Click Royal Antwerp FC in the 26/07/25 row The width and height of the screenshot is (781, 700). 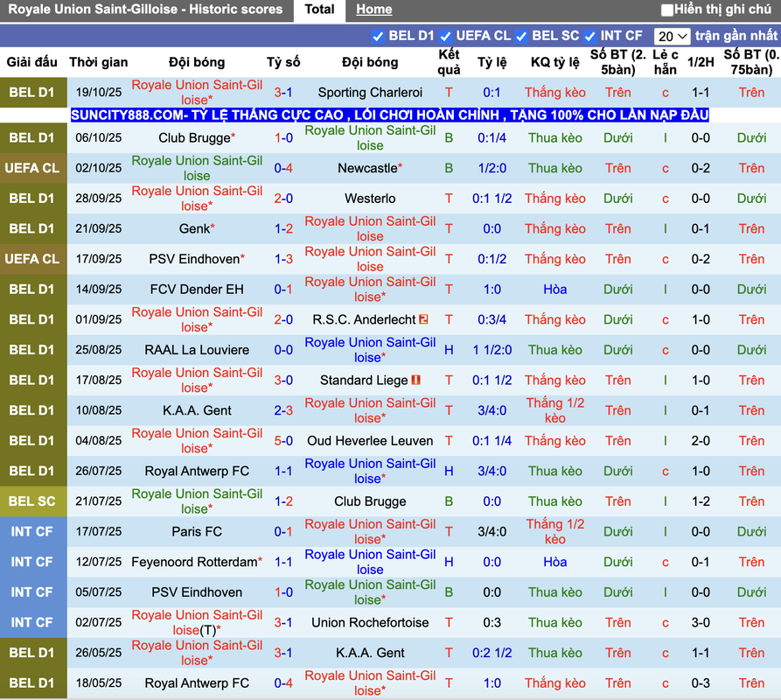(x=197, y=472)
